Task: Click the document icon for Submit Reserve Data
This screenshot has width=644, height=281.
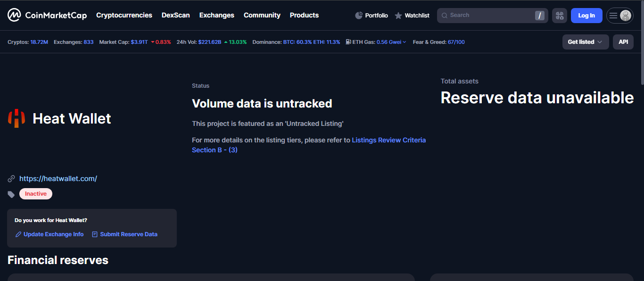Action: [95, 234]
